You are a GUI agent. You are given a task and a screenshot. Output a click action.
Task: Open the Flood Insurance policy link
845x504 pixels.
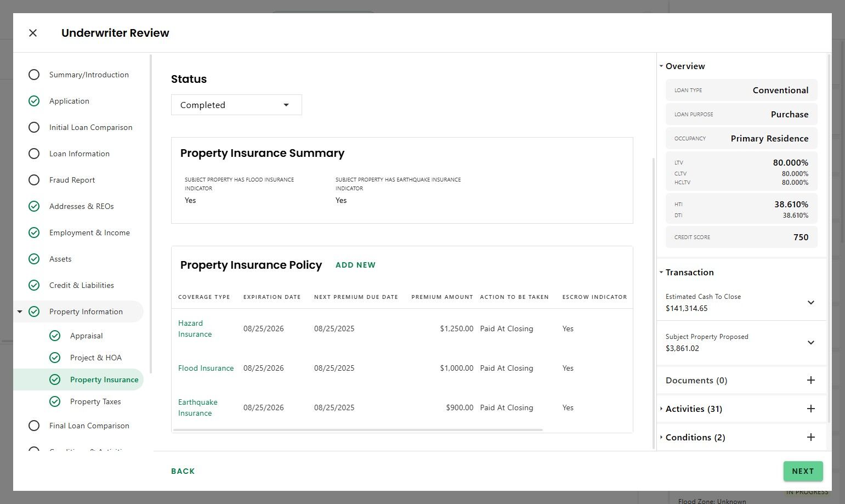[x=206, y=368]
